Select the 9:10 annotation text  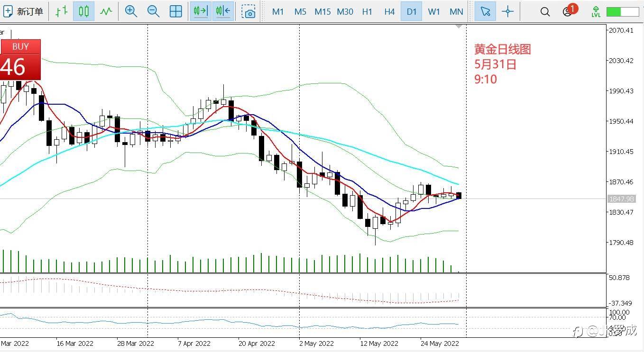[486, 79]
